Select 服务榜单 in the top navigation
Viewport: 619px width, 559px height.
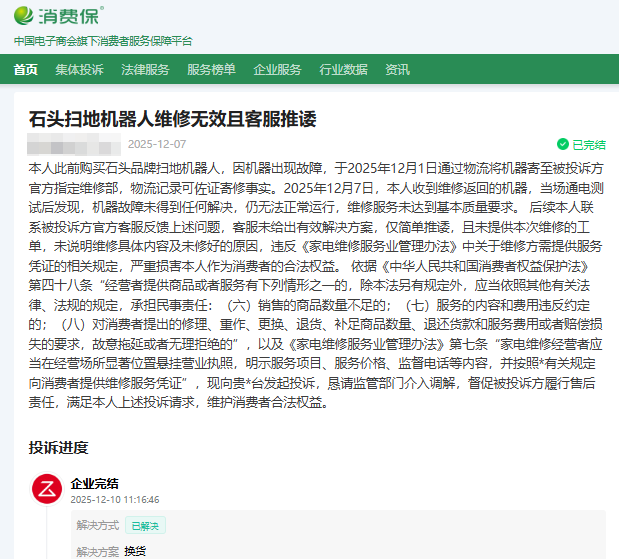point(211,70)
